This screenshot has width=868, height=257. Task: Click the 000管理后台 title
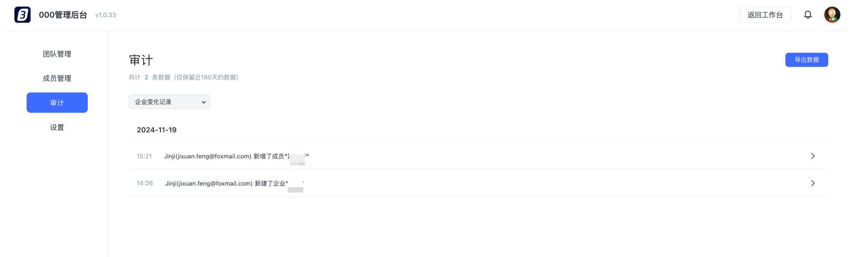pos(63,15)
